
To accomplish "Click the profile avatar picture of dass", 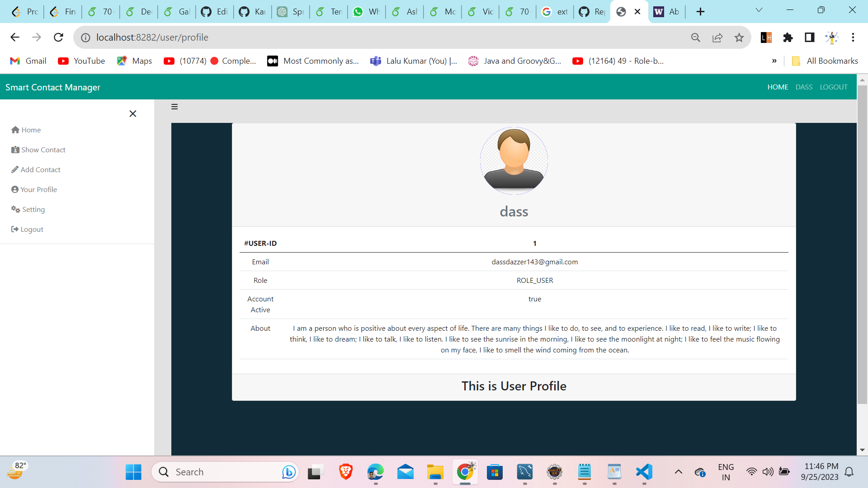I will [514, 161].
